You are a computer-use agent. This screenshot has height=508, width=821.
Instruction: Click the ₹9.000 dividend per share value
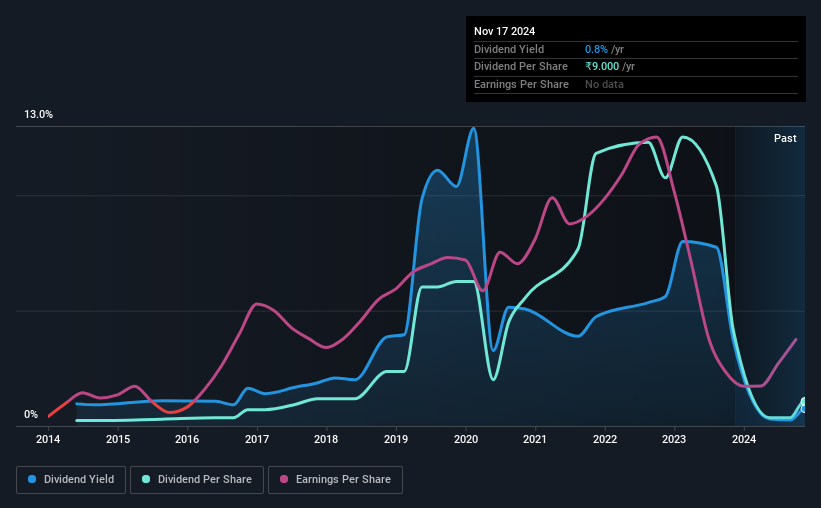pos(602,67)
